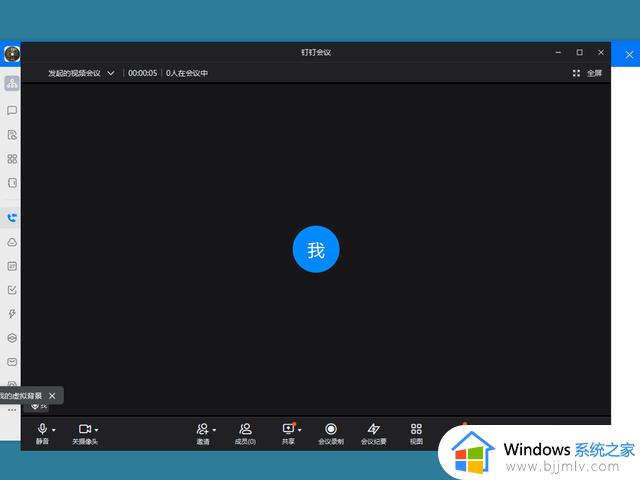Click the 发起的视频会议 meeting title text

pyautogui.click(x=74, y=73)
